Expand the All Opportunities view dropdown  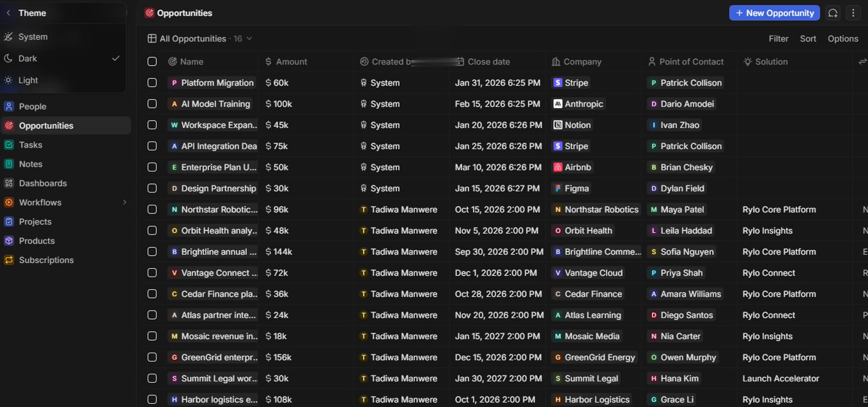pyautogui.click(x=250, y=39)
